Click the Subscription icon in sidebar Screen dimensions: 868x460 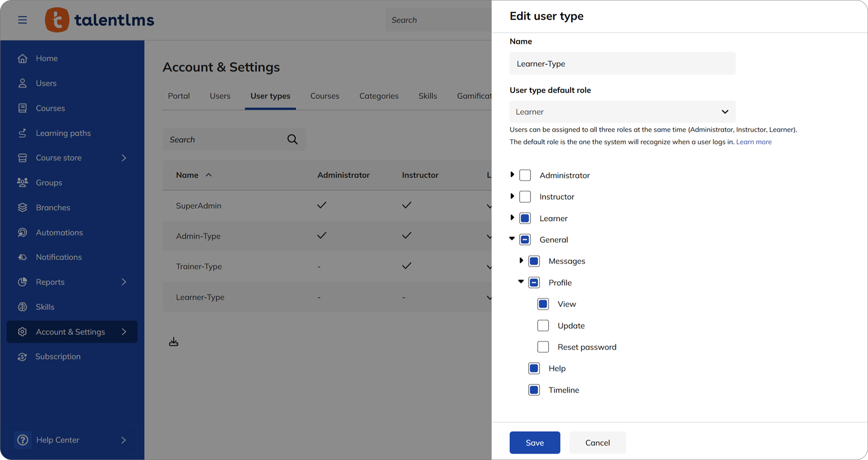pos(23,357)
